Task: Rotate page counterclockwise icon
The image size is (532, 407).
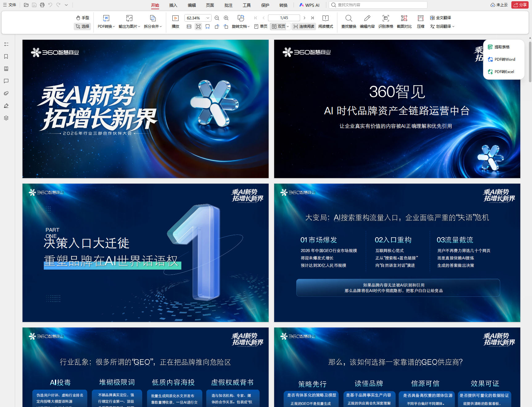Action: point(217,26)
